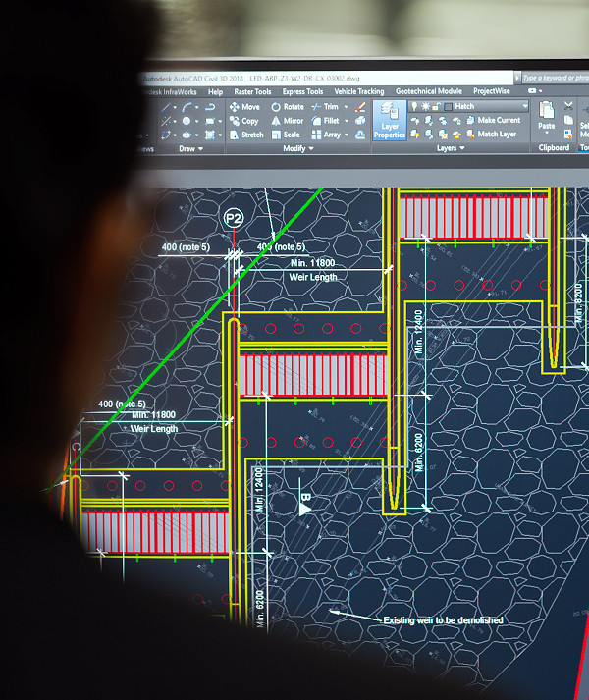Click the Explode icon next to Fillet
This screenshot has width=589, height=700.
[360, 121]
